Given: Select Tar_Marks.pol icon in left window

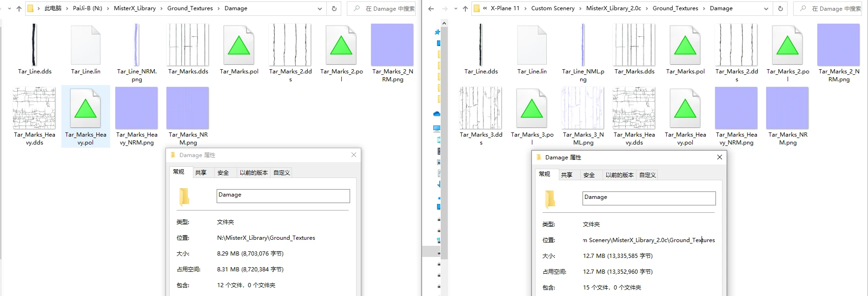Looking at the screenshot, I should 239,45.
